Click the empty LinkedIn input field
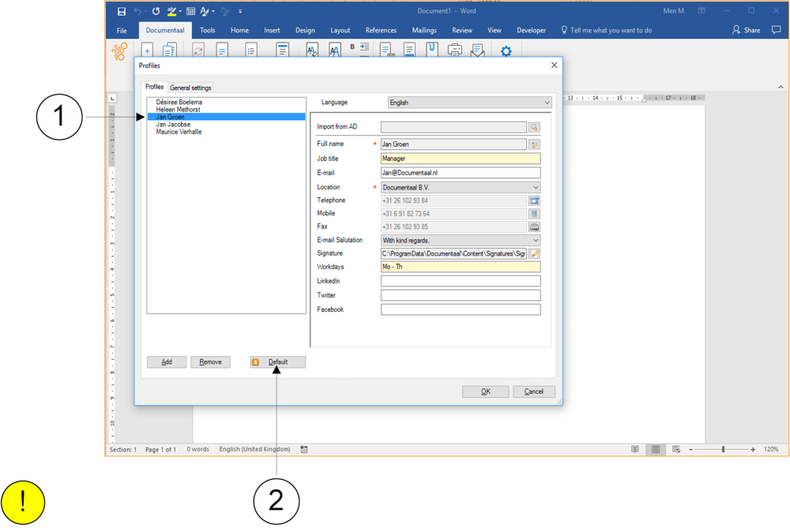The image size is (790, 532). click(461, 281)
